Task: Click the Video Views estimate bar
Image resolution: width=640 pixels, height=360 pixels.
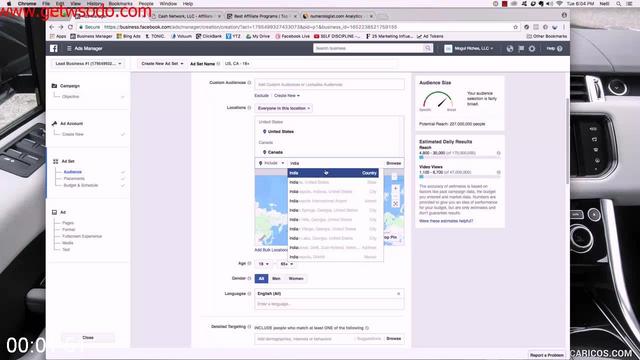Action: pos(460,177)
